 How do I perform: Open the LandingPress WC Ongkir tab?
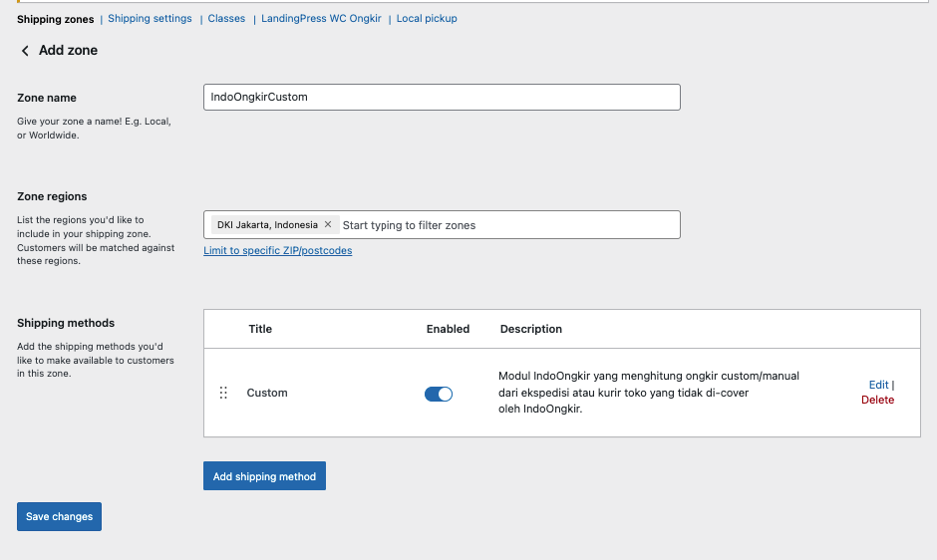pos(321,19)
